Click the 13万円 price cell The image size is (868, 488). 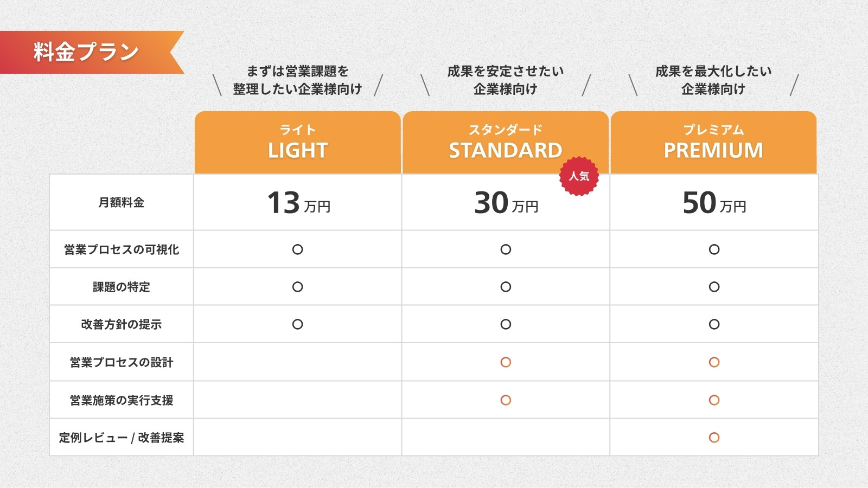(x=297, y=202)
